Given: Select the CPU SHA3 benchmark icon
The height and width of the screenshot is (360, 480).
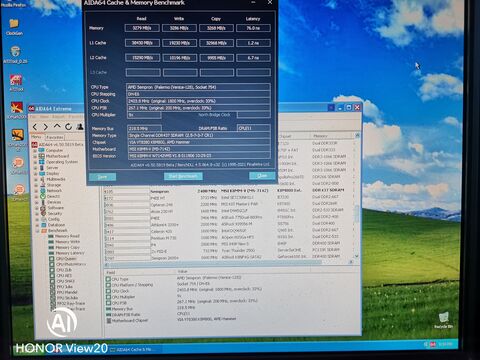Looking at the screenshot, I should (52, 281).
